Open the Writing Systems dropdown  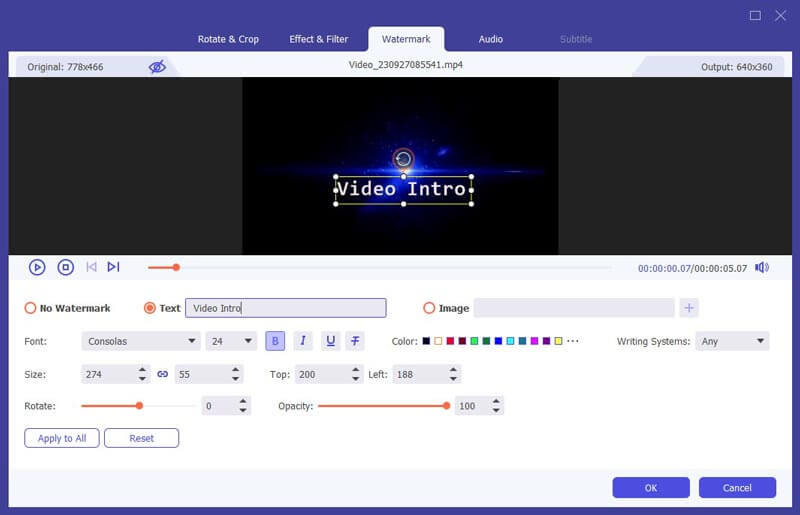point(732,341)
